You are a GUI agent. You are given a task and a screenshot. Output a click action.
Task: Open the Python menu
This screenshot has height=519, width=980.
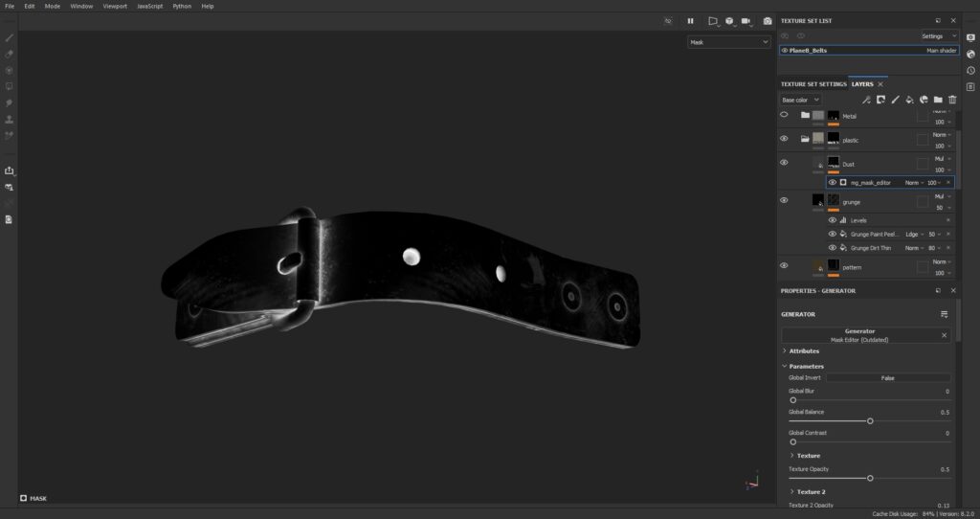(x=182, y=7)
